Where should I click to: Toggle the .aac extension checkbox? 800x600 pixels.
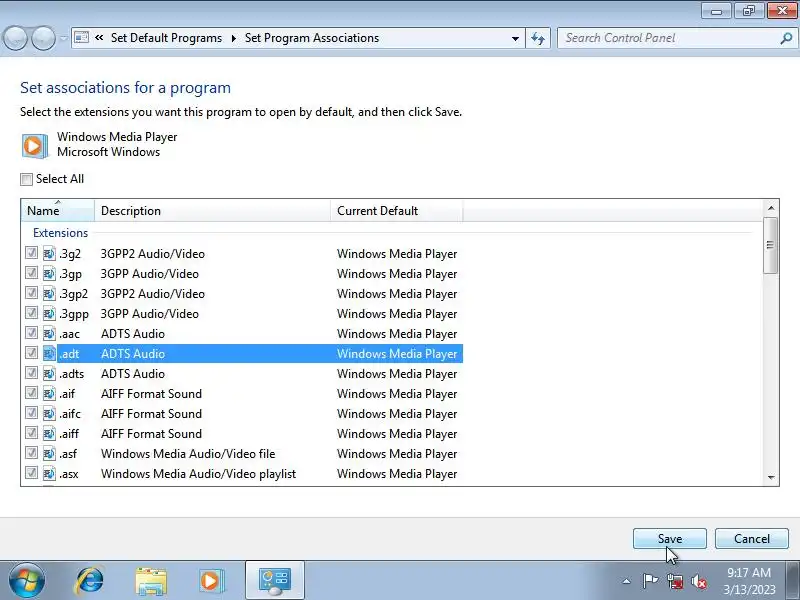[32, 333]
